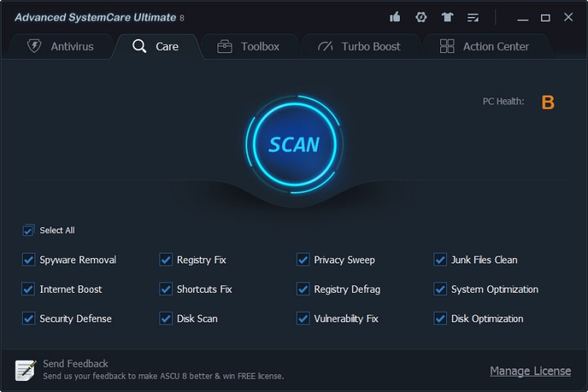Click the orange PC Health B grade

pos(548,102)
